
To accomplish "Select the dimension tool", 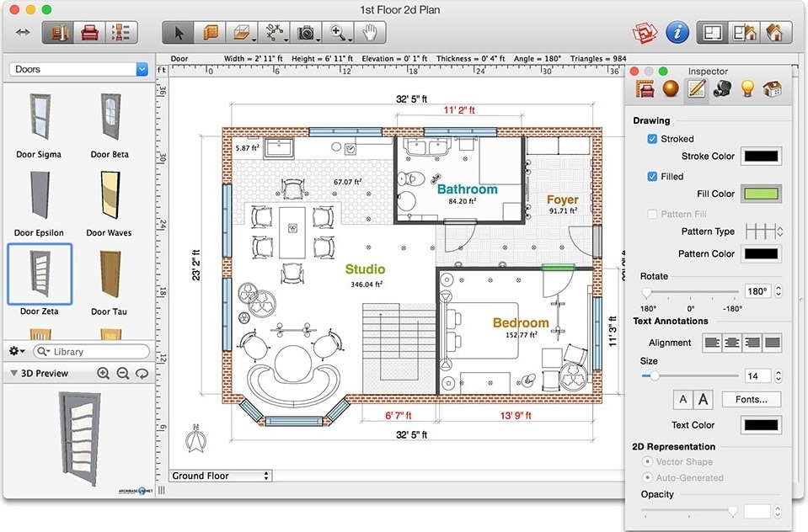I will [x=275, y=33].
